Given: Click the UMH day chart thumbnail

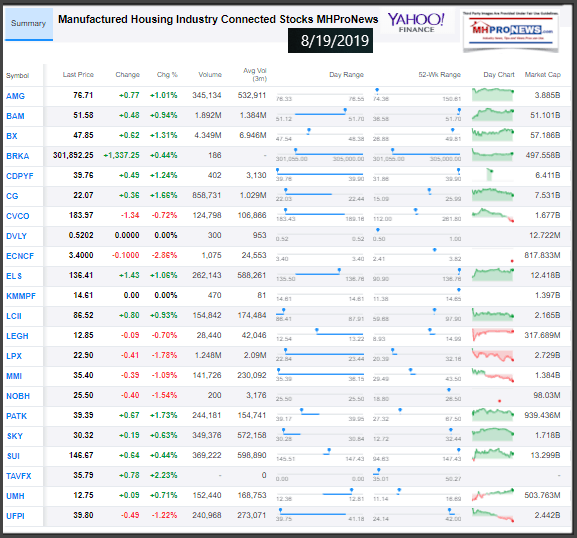Looking at the screenshot, I should (x=493, y=495).
